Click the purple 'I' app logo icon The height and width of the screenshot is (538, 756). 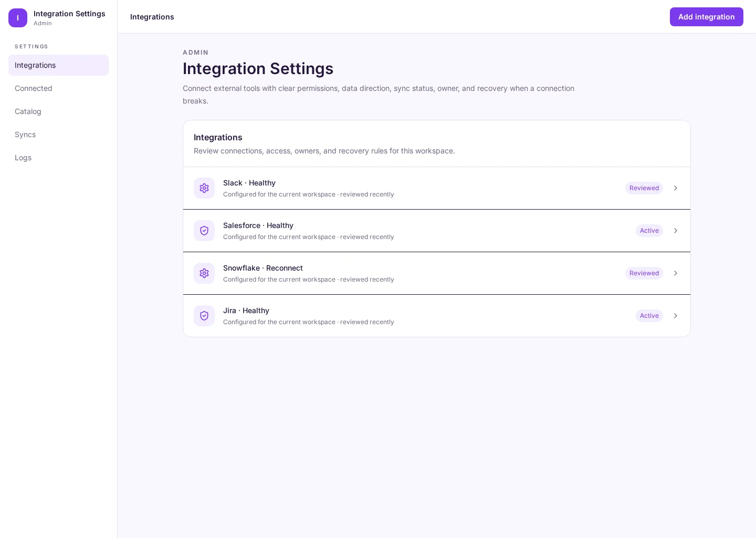(18, 18)
